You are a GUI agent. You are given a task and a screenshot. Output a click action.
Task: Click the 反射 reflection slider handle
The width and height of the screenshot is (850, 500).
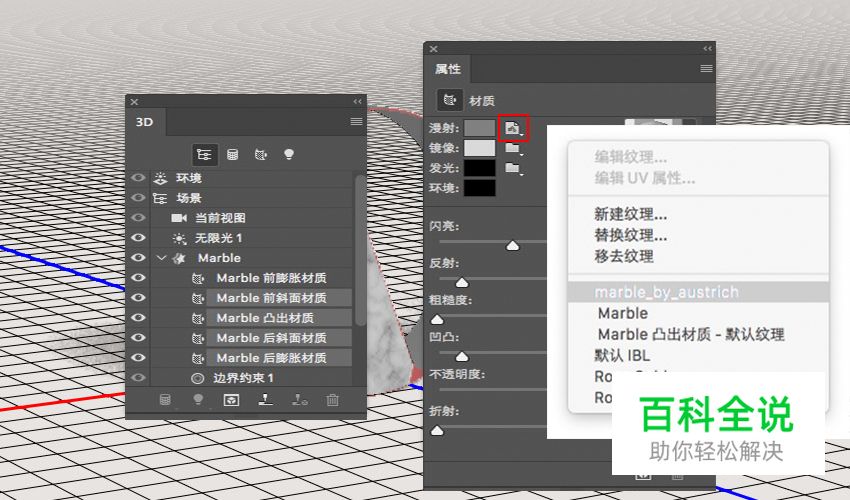461,283
